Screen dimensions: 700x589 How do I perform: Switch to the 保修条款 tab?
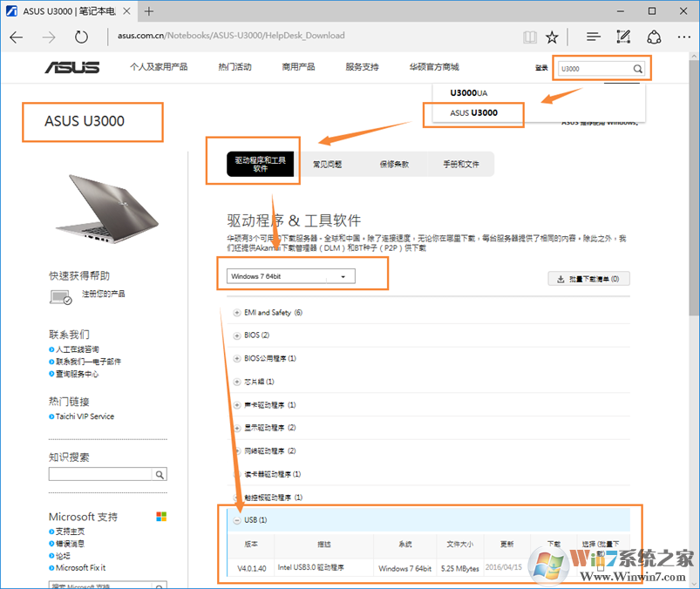coord(393,164)
